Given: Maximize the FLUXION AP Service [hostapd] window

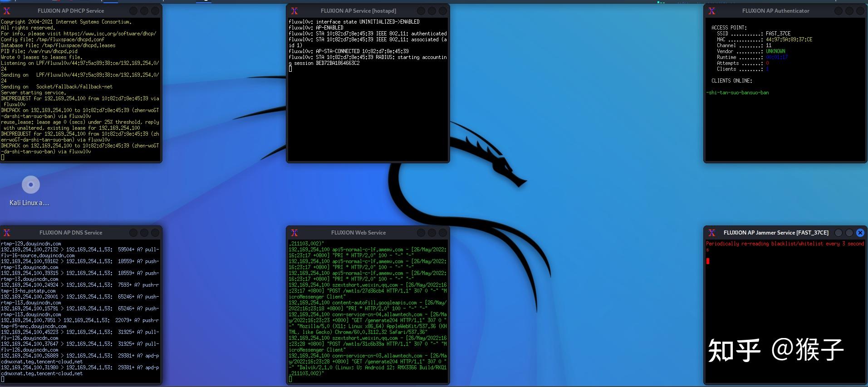Looking at the screenshot, I should click(432, 11).
